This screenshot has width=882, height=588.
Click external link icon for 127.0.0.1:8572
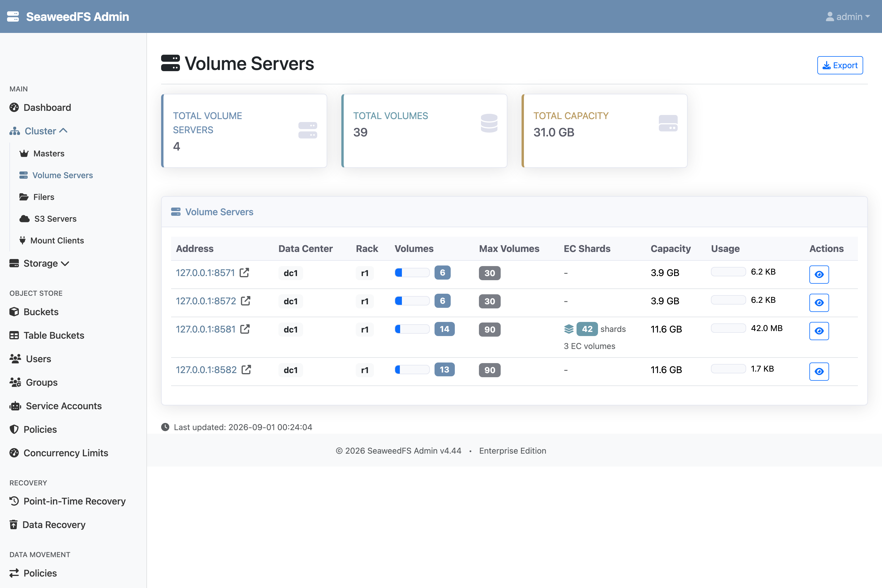(x=245, y=300)
